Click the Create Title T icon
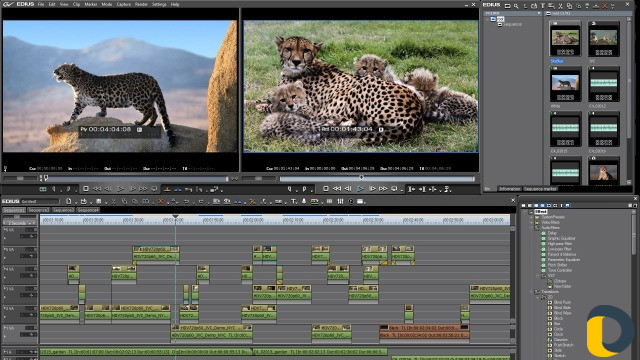The height and width of the screenshot is (360, 640). coord(293,201)
